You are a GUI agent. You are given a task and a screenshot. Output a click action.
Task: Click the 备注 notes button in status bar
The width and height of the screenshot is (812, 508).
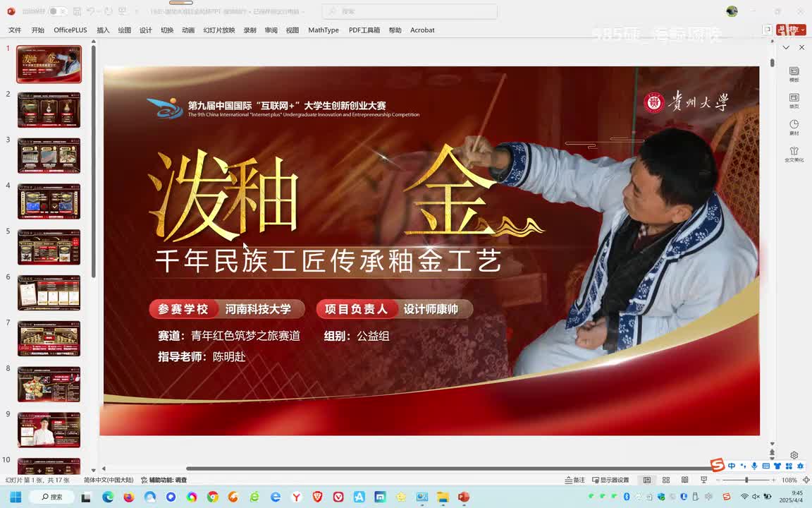(575, 480)
